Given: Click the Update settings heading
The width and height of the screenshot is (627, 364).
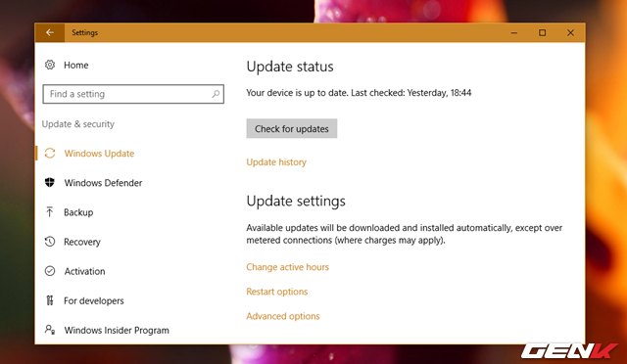Looking at the screenshot, I should click(296, 201).
